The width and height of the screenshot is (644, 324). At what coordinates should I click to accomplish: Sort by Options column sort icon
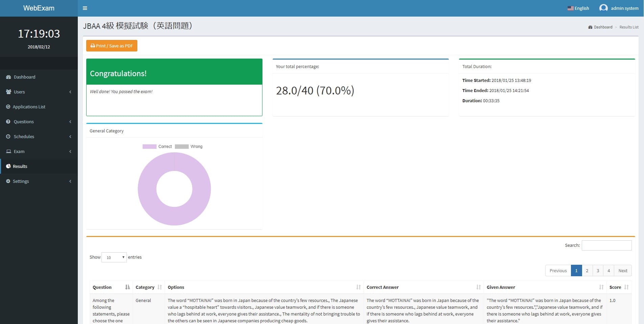point(359,287)
